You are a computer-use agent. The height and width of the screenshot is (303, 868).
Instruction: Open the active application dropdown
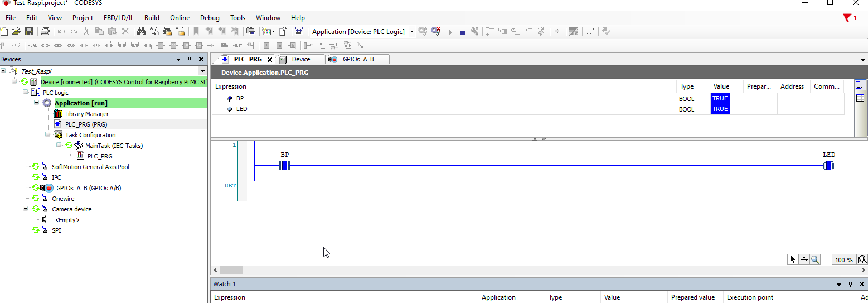412,32
